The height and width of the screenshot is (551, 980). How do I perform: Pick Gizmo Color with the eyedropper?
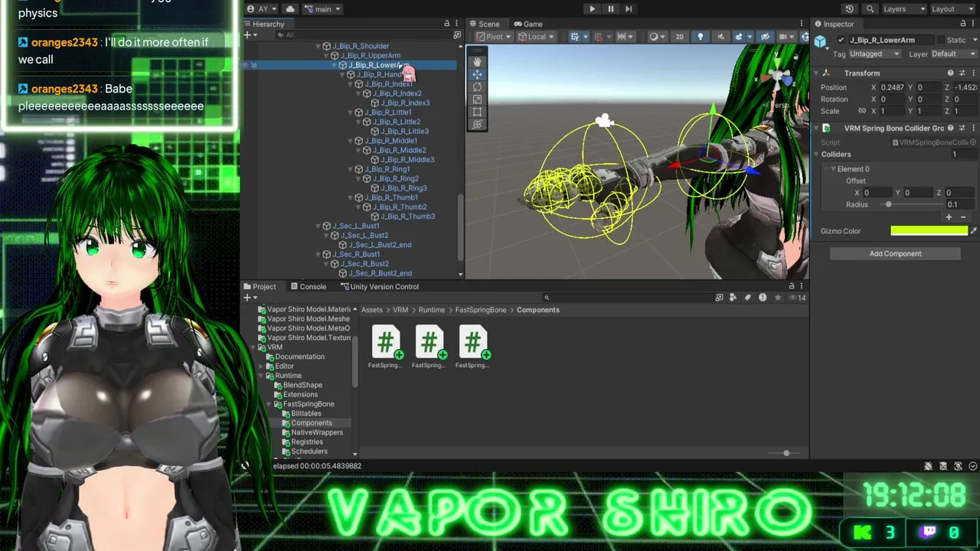973,231
